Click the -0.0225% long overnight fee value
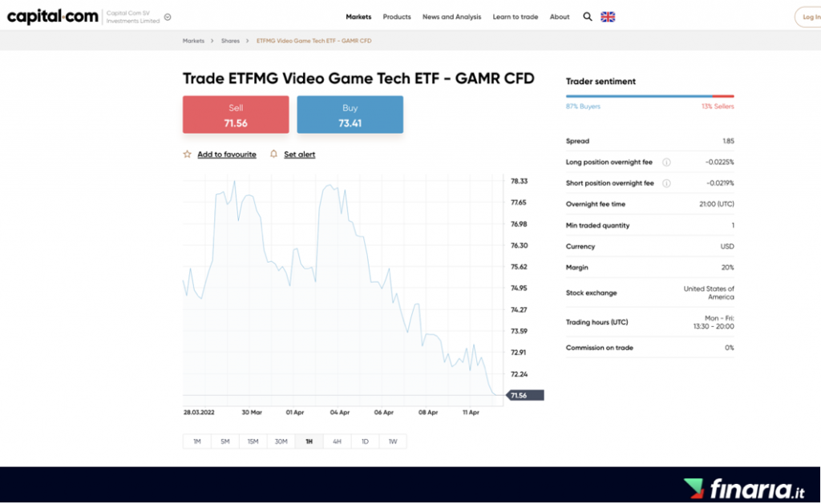Viewport: 821px width, 504px height. tap(719, 162)
